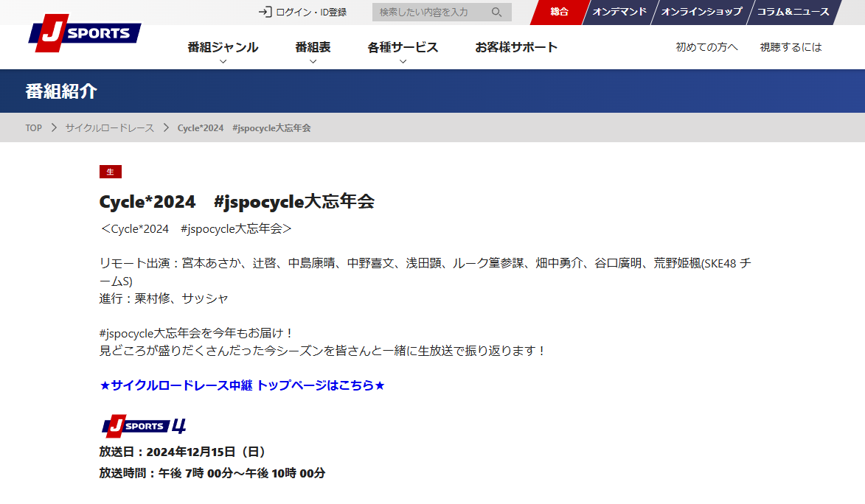Click the J SPORTS 4 channel logo
The height and width of the screenshot is (504, 865).
[144, 426]
